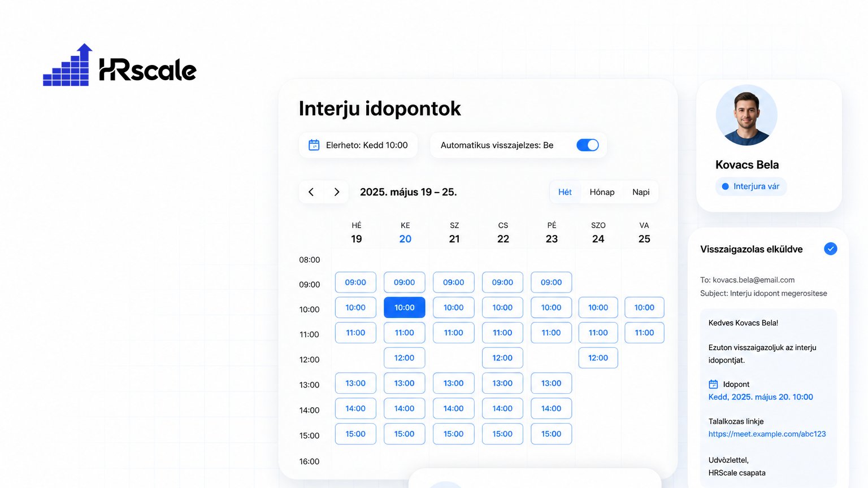
Task: Select the CS 22 day header
Action: pos(503,233)
